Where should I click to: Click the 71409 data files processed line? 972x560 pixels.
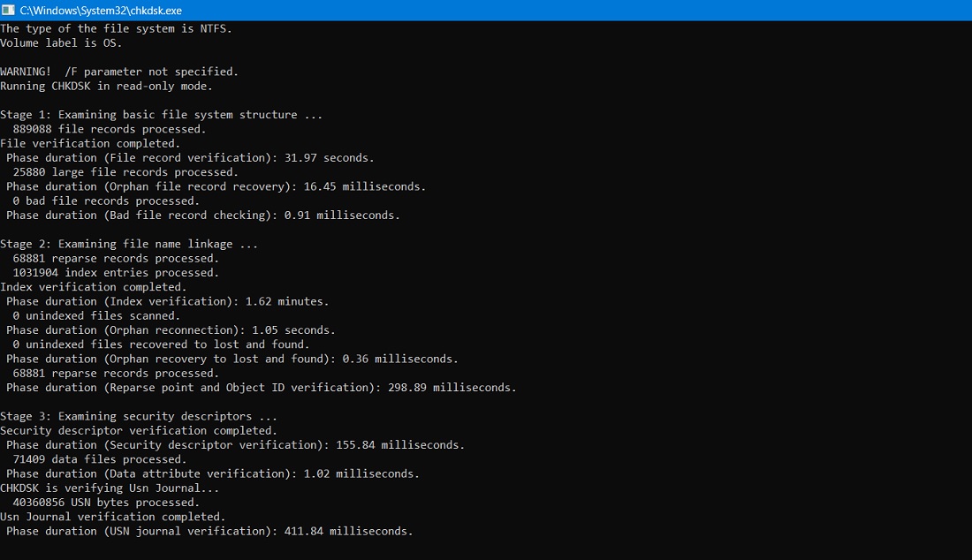102,458
